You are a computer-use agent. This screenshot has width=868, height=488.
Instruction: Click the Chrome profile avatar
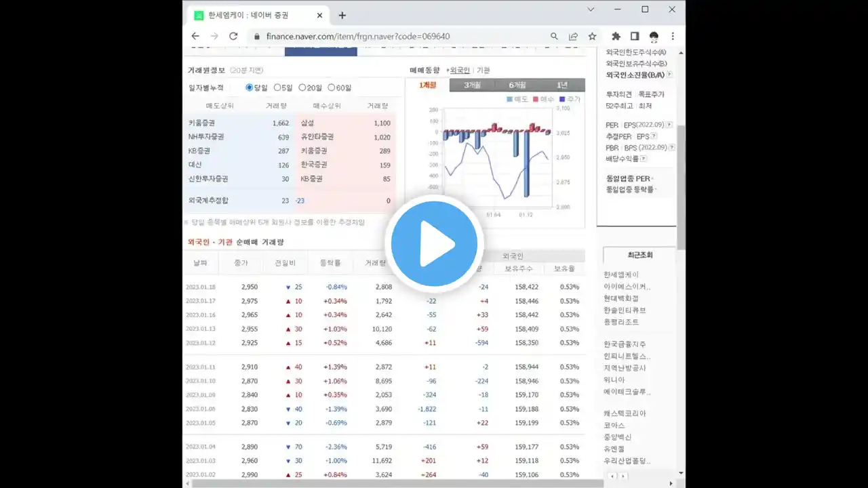pos(654,36)
